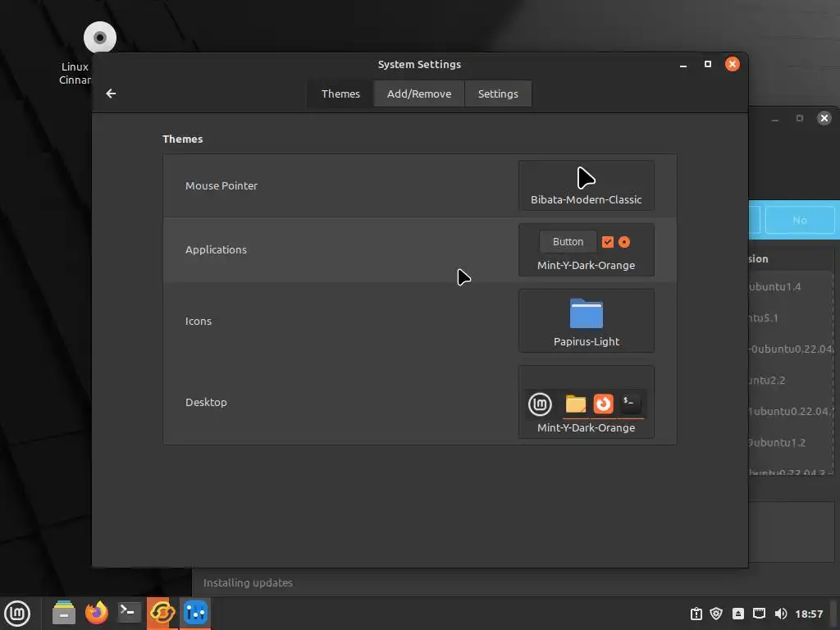This screenshot has width=840, height=630.
Task: Open the Linux Cinnamon disc desktop icon
Action: tap(99, 38)
